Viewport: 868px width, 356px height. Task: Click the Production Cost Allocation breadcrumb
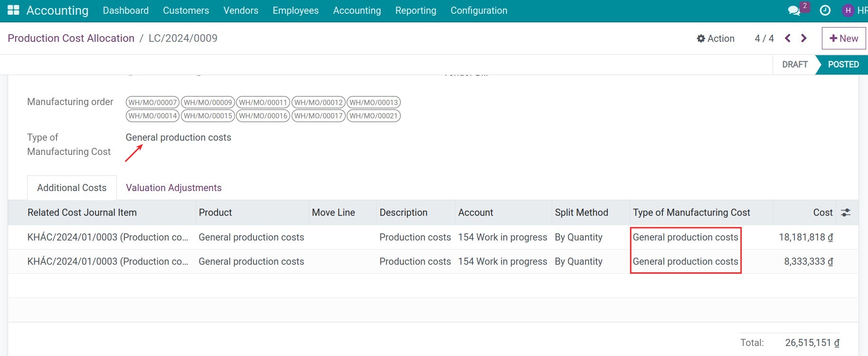(71, 38)
